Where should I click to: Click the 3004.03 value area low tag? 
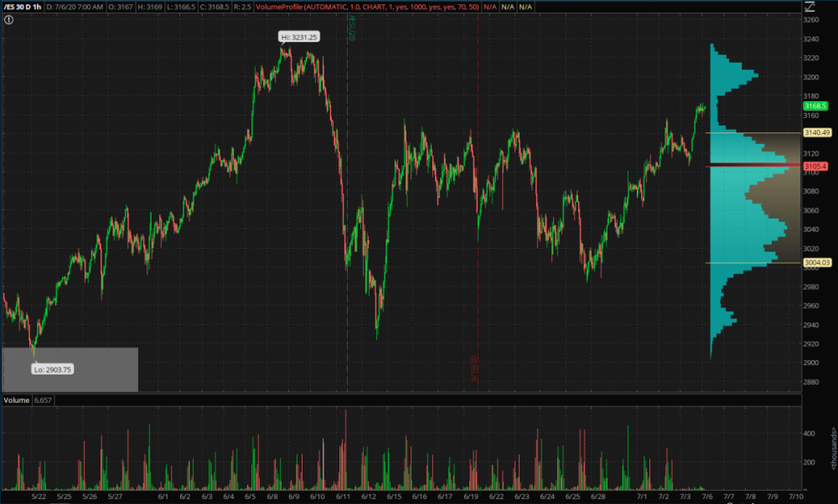point(816,263)
